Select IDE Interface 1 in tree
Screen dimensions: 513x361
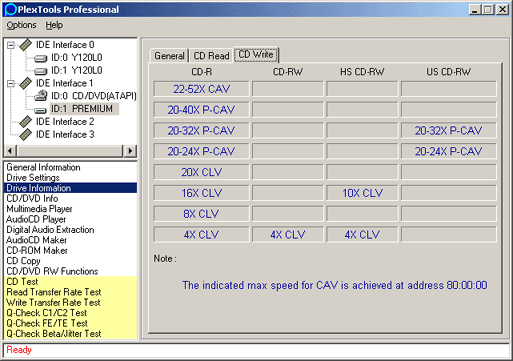[64, 83]
